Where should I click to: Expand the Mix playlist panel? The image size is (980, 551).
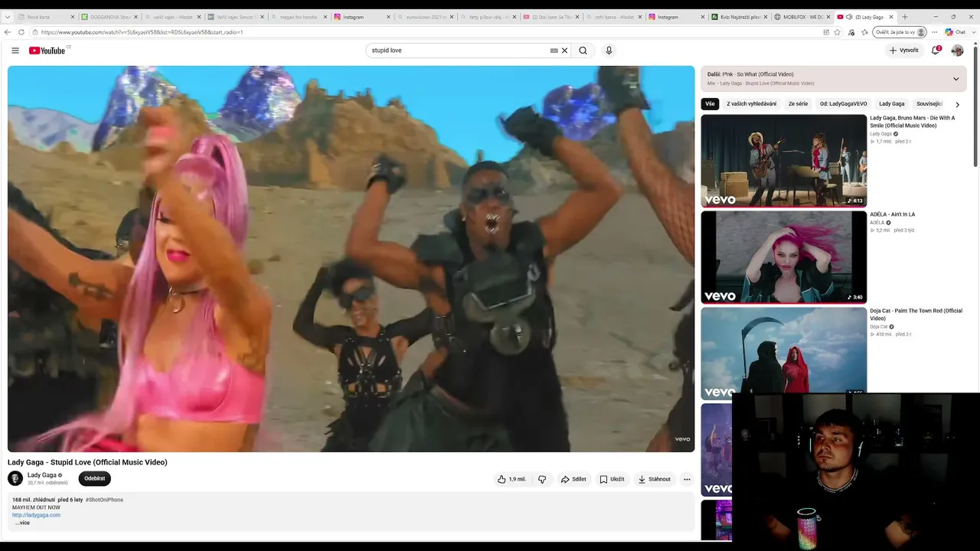[x=955, y=79]
